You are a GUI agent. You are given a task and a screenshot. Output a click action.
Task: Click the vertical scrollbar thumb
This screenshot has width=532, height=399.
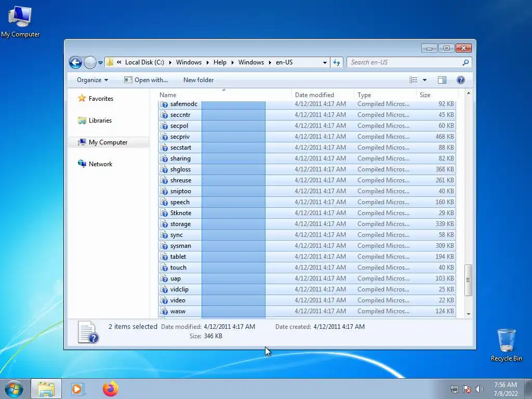tap(468, 280)
